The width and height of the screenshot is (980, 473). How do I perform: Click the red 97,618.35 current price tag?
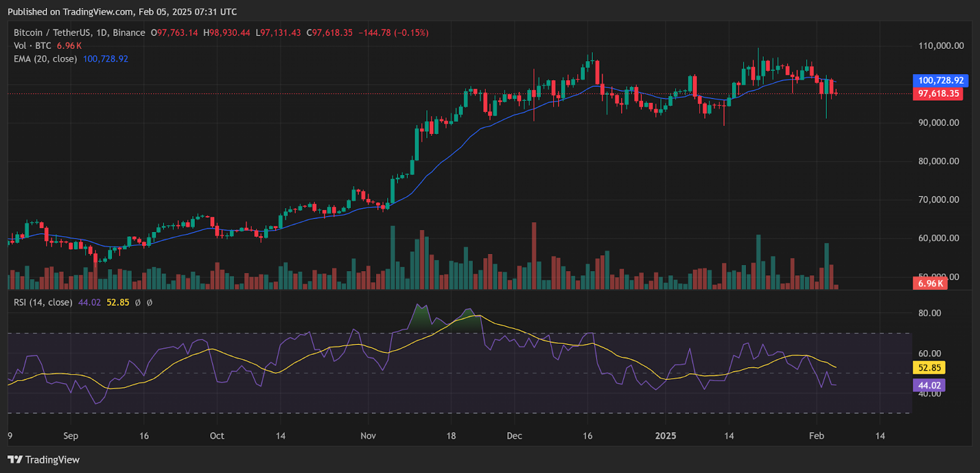coord(938,94)
